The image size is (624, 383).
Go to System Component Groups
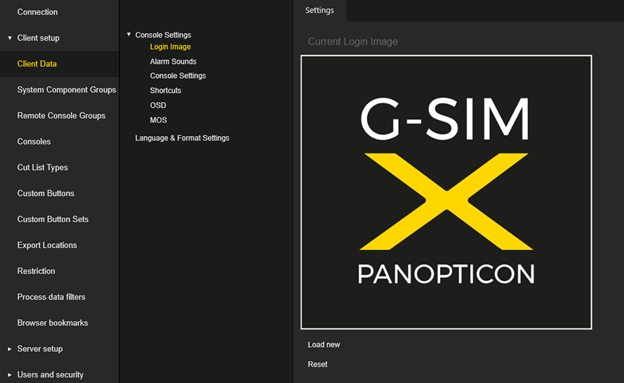[x=66, y=90]
